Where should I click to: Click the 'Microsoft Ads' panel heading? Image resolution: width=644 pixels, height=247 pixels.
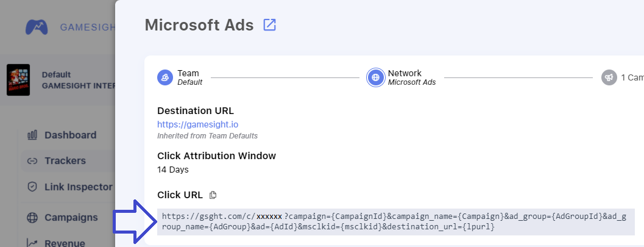pyautogui.click(x=199, y=25)
